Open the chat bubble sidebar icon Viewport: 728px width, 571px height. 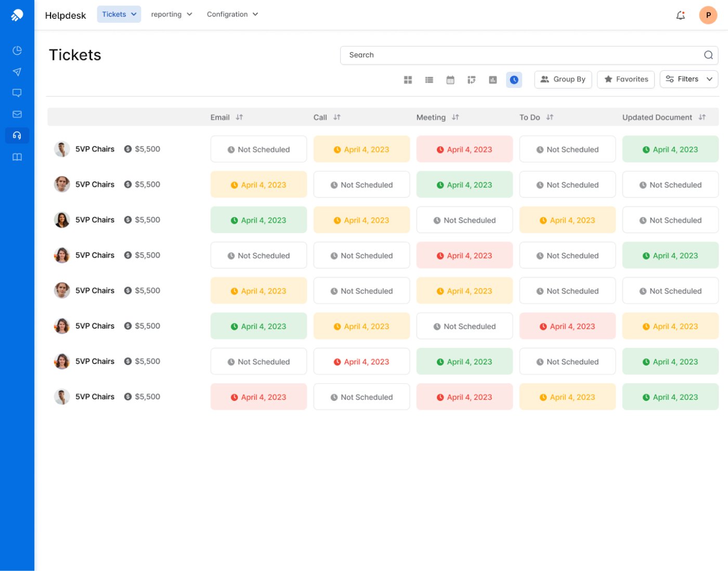tap(17, 93)
